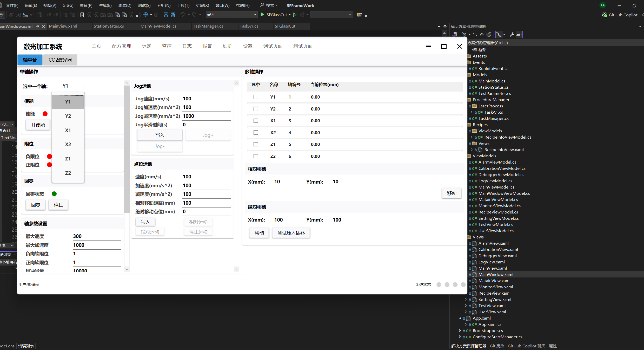Image resolution: width=644 pixels, height=350 pixels.
Task: Click the Jog速度(mm/s) input field
Action: click(x=206, y=99)
